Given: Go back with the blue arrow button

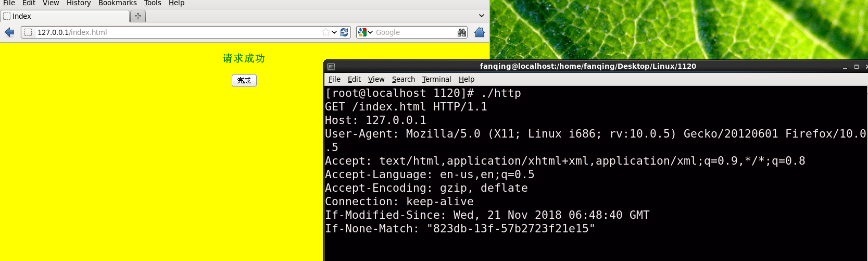Looking at the screenshot, I should (9, 32).
